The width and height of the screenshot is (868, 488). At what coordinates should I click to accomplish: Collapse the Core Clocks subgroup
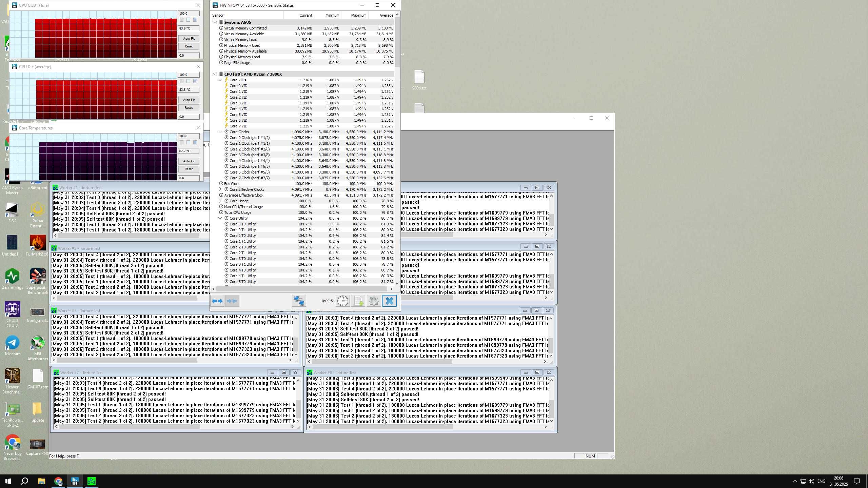[x=220, y=132]
